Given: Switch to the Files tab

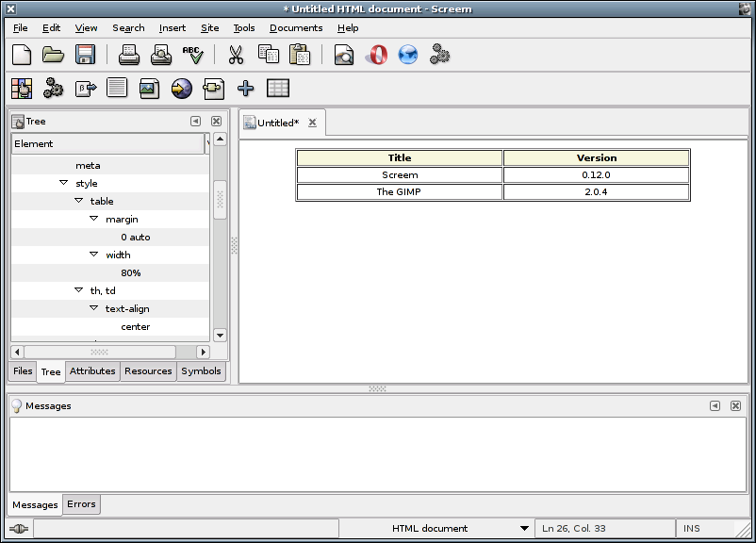Looking at the screenshot, I should click(x=23, y=371).
